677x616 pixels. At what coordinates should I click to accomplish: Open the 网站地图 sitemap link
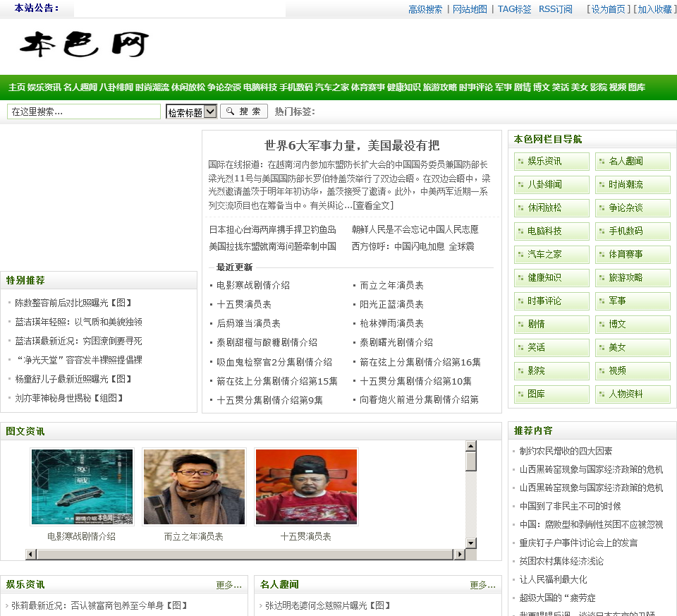(470, 9)
